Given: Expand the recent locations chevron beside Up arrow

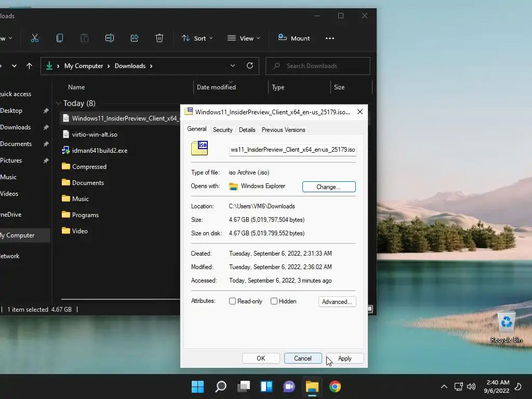Looking at the screenshot, I should [14, 66].
